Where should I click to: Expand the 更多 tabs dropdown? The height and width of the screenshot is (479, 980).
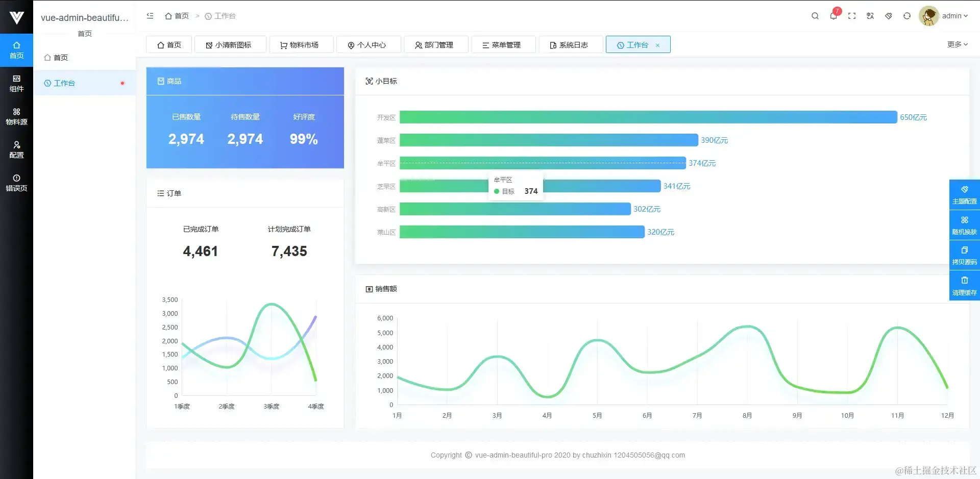[958, 44]
